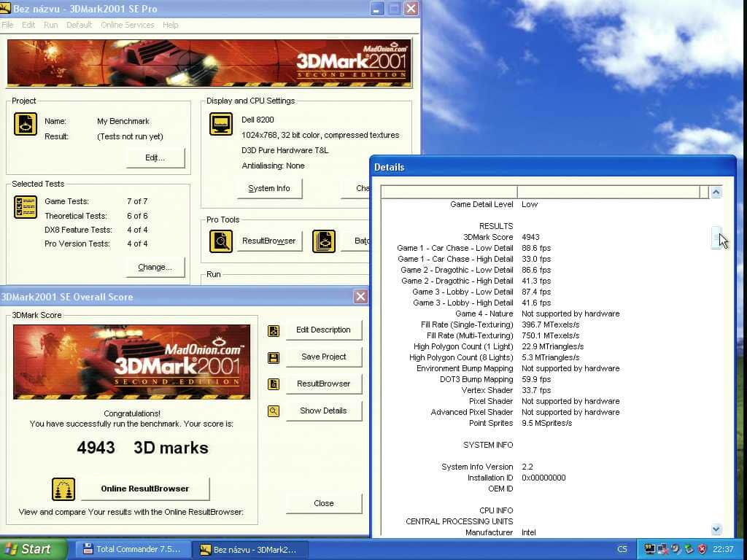The width and height of the screenshot is (747, 560).
Task: Click the Details scrollbar up arrow
Action: (x=716, y=192)
